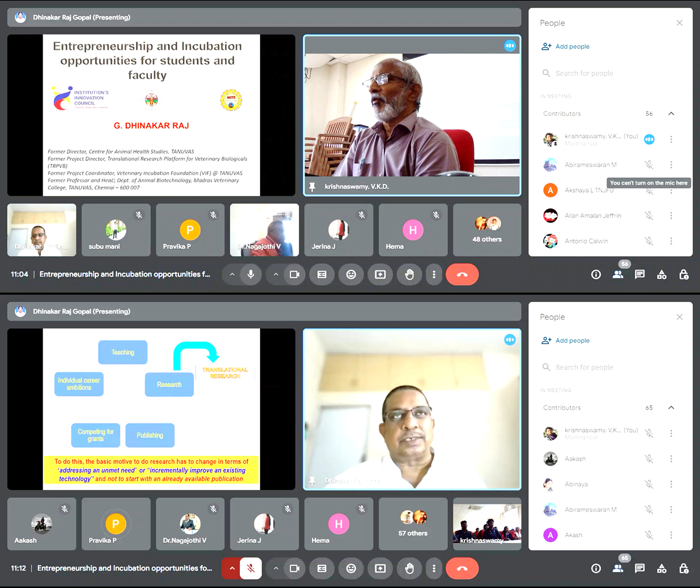Mute Abinaya using her mic icon
The width and height of the screenshot is (700, 588).
[x=649, y=484]
